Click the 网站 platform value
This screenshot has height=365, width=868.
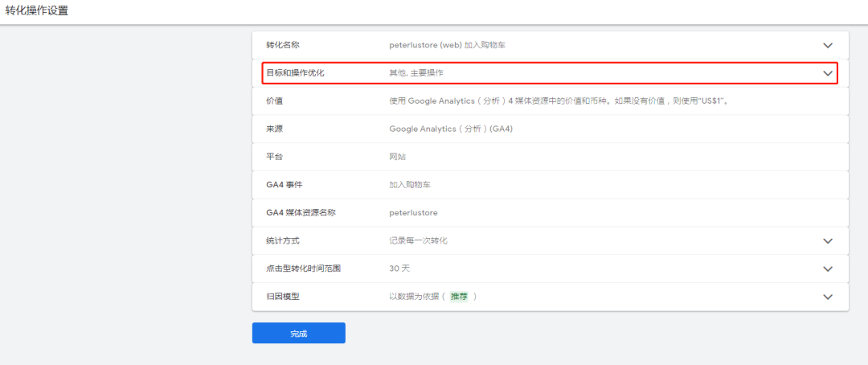[398, 157]
